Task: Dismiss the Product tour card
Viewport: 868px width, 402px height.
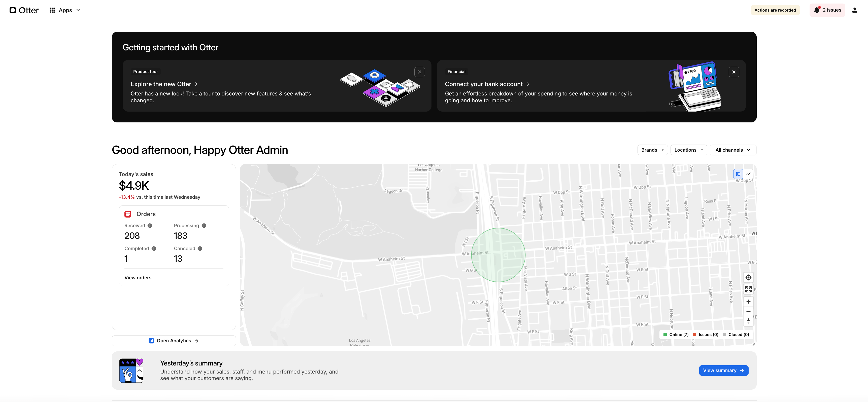Action: (x=419, y=72)
